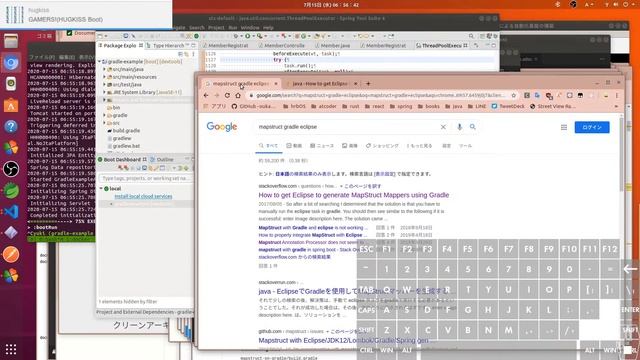Tap the TAB key on on-screen keyboard

[x=366, y=289]
